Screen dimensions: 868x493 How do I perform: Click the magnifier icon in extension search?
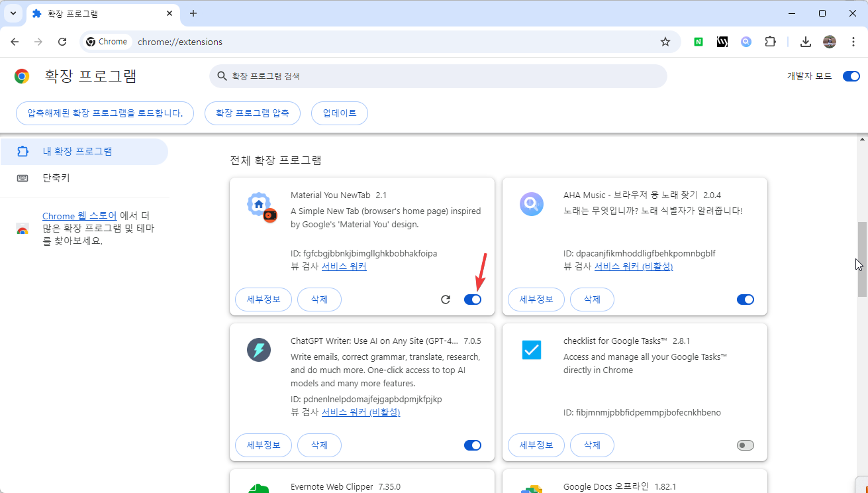pyautogui.click(x=222, y=76)
